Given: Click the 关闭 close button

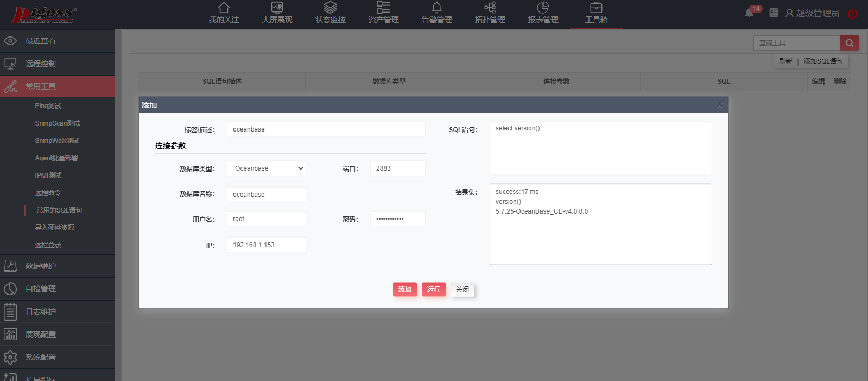Looking at the screenshot, I should click(x=462, y=289).
